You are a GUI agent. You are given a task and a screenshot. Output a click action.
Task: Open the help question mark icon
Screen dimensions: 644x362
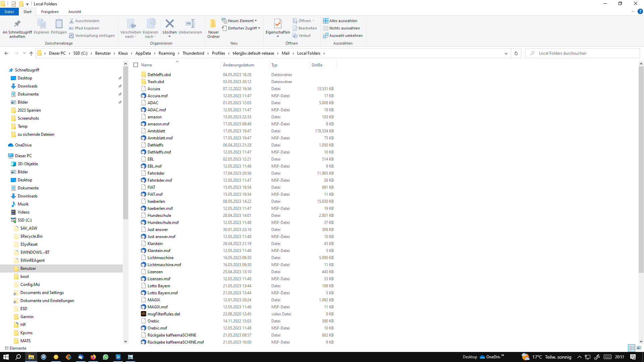coord(640,11)
